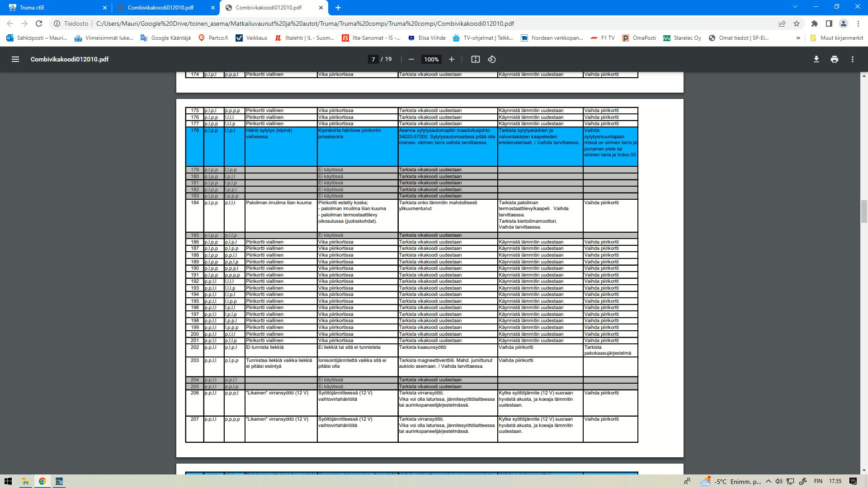Open the PDF sidebar menu icon
Image resolution: width=868 pixels, height=488 pixels.
15,59
